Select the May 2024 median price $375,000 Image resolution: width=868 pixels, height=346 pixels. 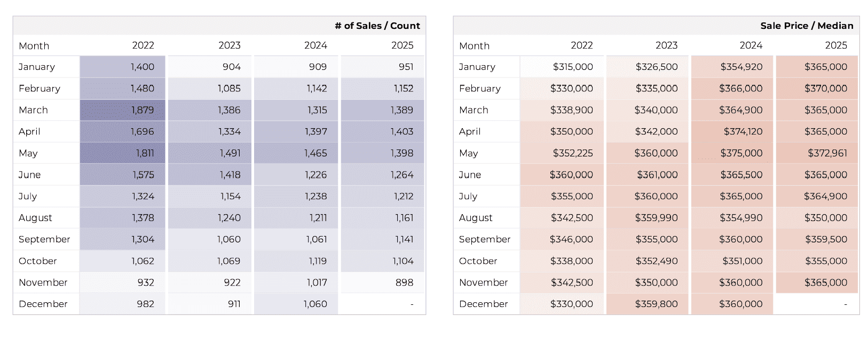pos(741,153)
